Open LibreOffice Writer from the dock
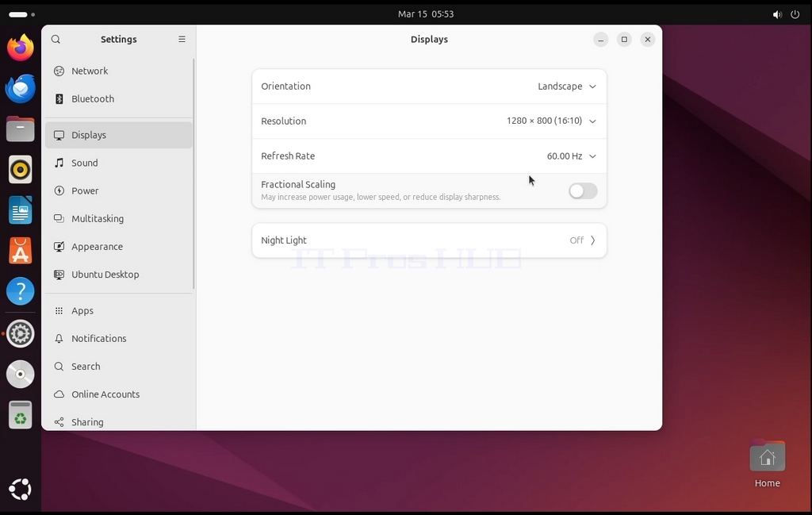 tap(20, 209)
